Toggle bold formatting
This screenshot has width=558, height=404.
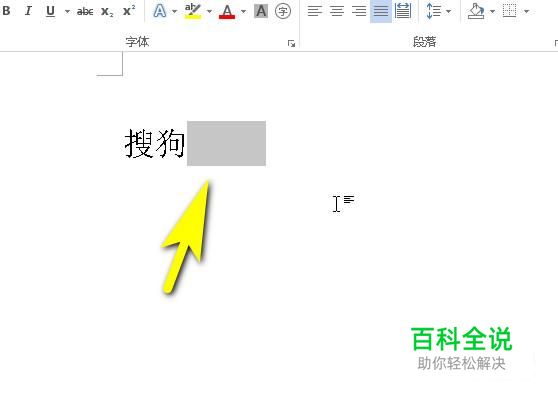6,11
